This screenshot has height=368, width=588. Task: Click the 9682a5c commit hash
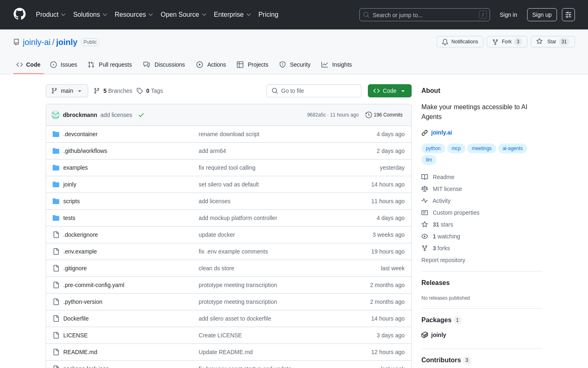coord(316,115)
